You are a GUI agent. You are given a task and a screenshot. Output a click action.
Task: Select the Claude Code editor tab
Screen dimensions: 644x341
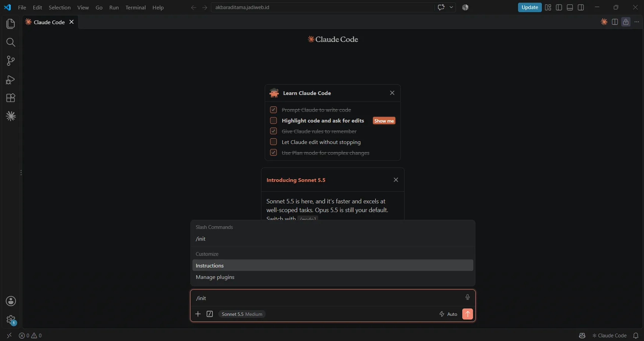point(49,22)
